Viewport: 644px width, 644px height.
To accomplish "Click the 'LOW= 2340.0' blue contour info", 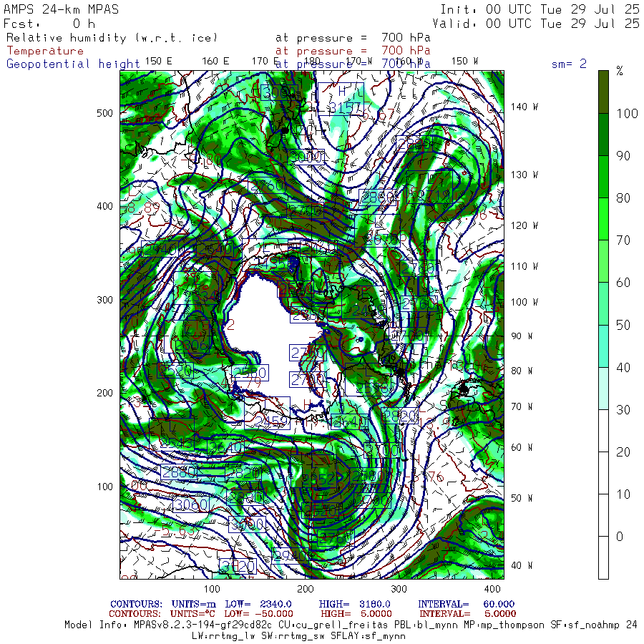I will click(258, 604).
